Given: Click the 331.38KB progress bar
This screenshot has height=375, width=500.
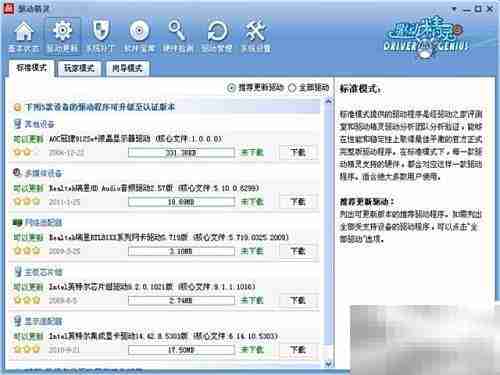Looking at the screenshot, I should 181,153.
